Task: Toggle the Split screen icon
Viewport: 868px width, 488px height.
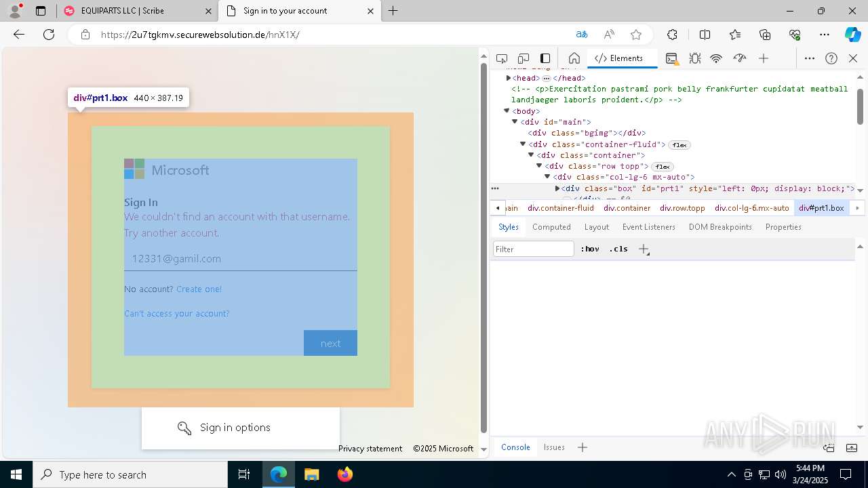Action: coord(705,35)
